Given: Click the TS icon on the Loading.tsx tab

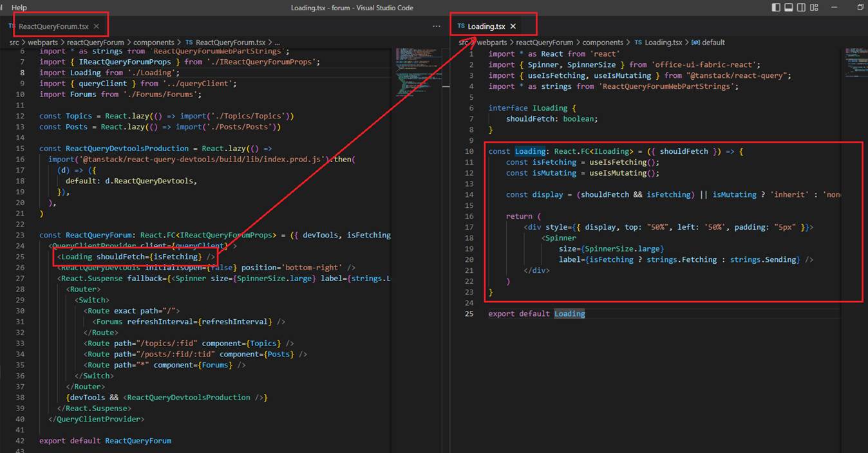Looking at the screenshot, I should pos(460,26).
